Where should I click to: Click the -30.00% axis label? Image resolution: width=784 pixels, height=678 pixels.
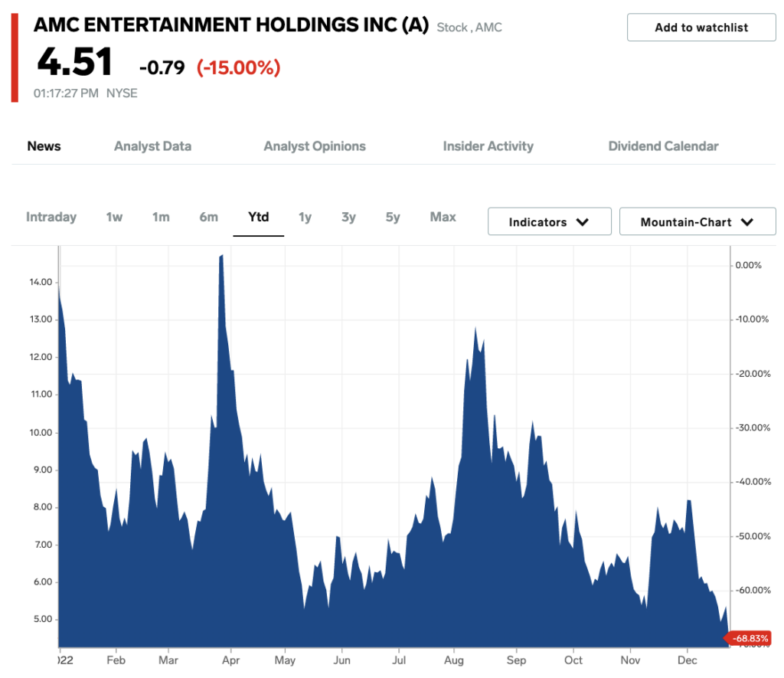[x=753, y=427]
